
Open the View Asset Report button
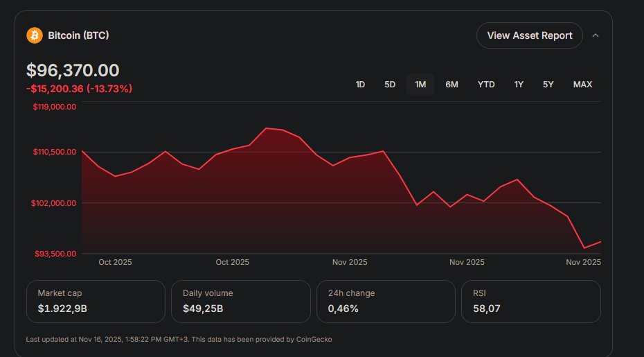click(530, 35)
